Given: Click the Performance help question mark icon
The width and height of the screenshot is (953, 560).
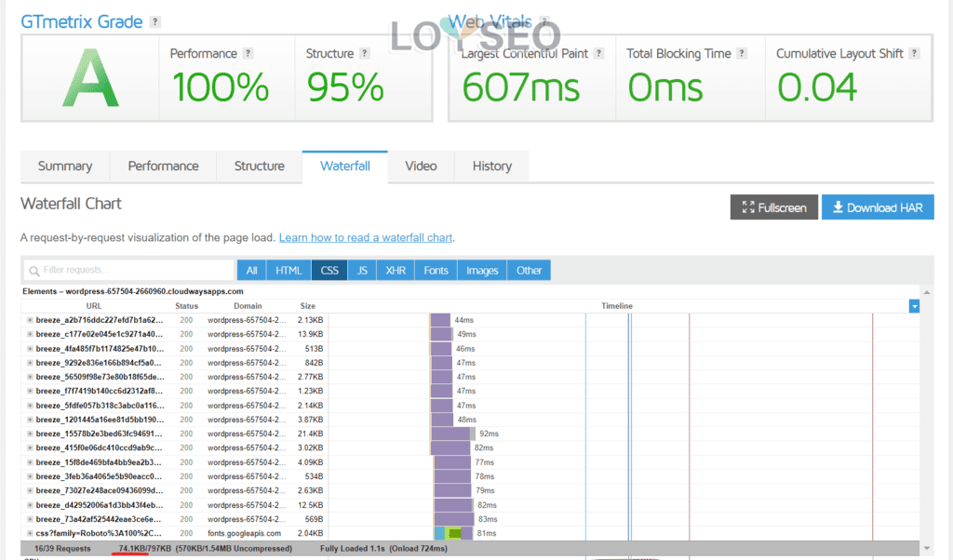Looking at the screenshot, I should [x=248, y=53].
